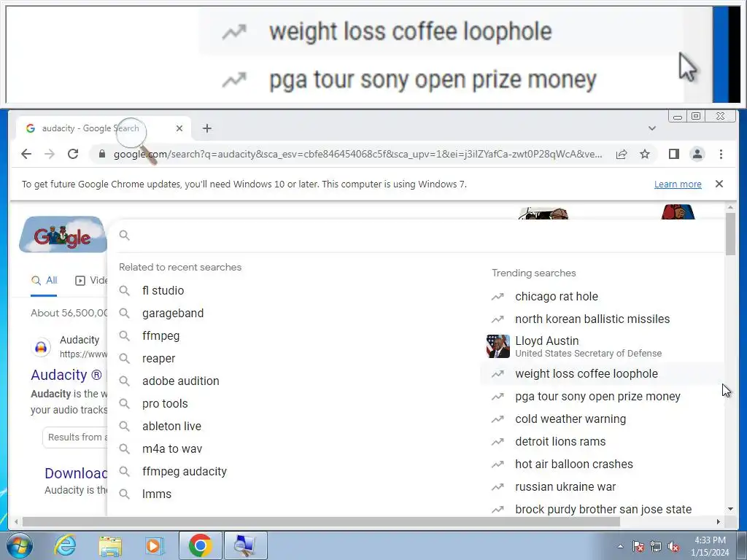The image size is (747, 560).
Task: Click the Action Center flag icon
Action: (x=638, y=547)
